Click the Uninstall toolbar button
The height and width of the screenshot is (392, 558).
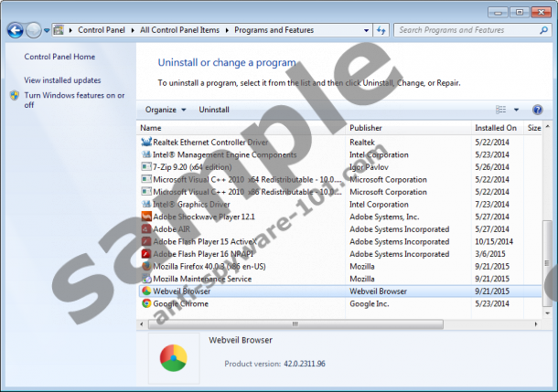[214, 110]
